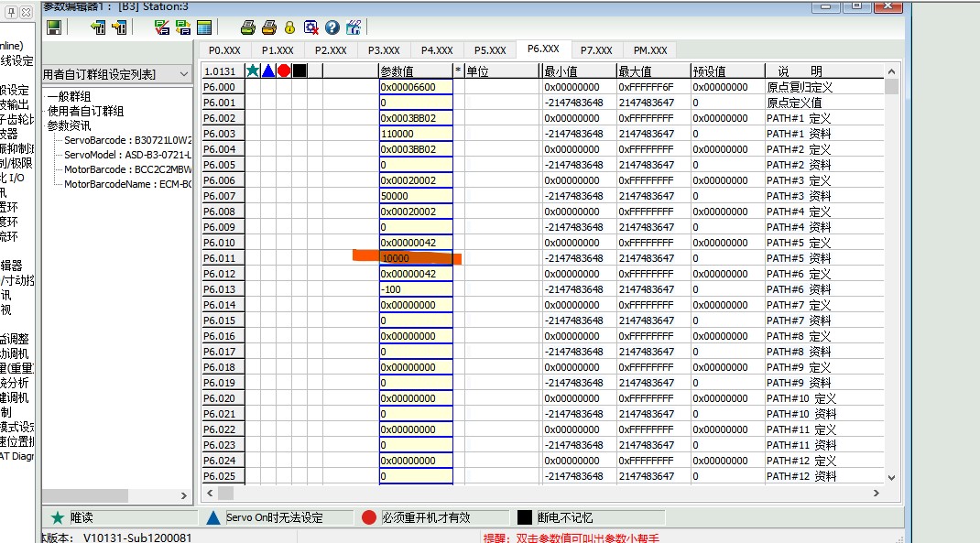
Task: Click the blue table grid toolbar icon
Action: (x=203, y=27)
